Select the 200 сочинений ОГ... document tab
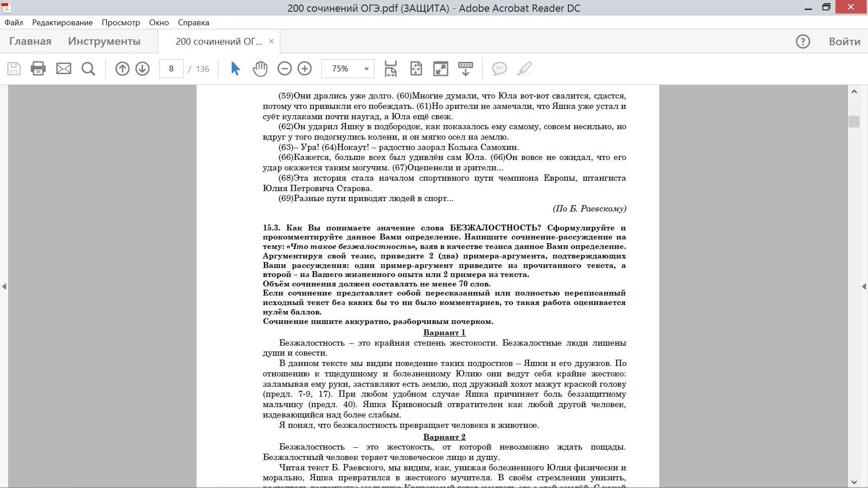 click(x=219, y=42)
